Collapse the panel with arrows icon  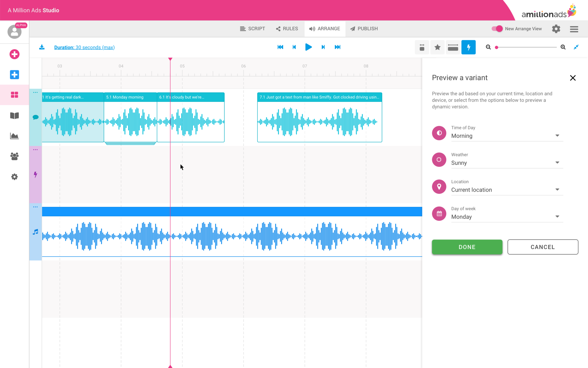576,47
